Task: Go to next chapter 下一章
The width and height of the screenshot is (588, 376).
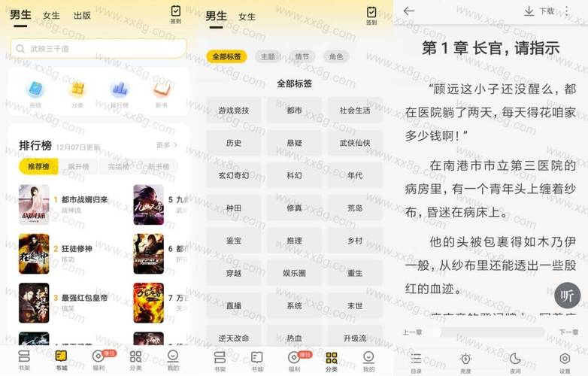Action: [x=568, y=332]
